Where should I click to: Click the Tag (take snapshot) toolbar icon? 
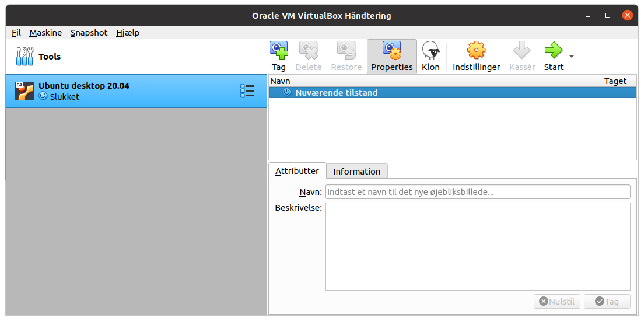pos(278,50)
